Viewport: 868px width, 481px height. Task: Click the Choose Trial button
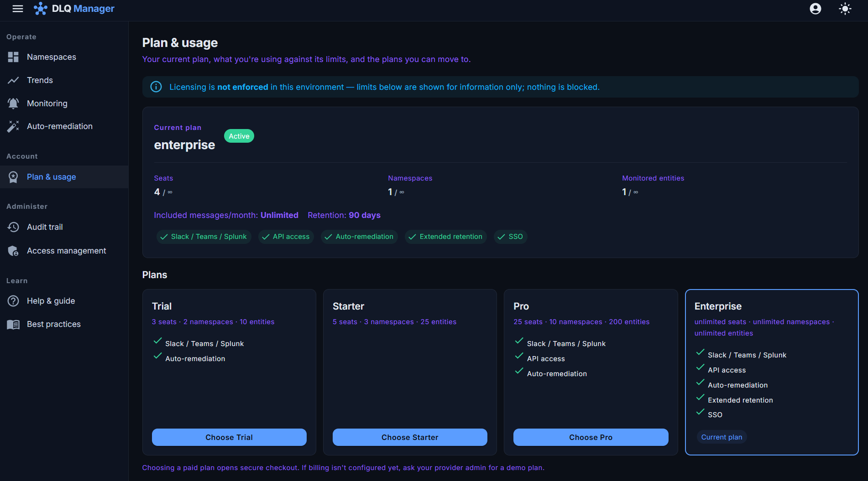pos(229,437)
